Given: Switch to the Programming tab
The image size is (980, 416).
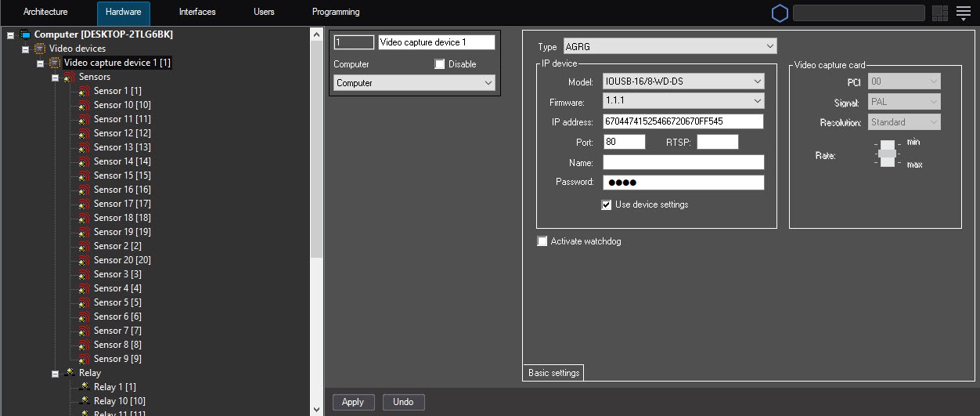Looking at the screenshot, I should [x=336, y=13].
